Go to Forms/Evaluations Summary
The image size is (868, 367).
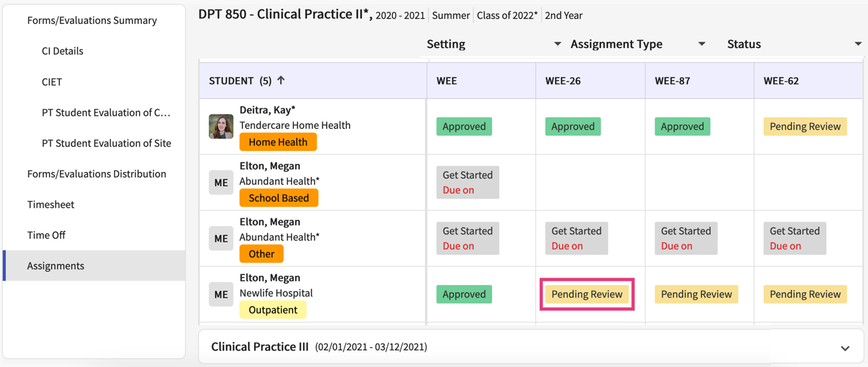92,20
